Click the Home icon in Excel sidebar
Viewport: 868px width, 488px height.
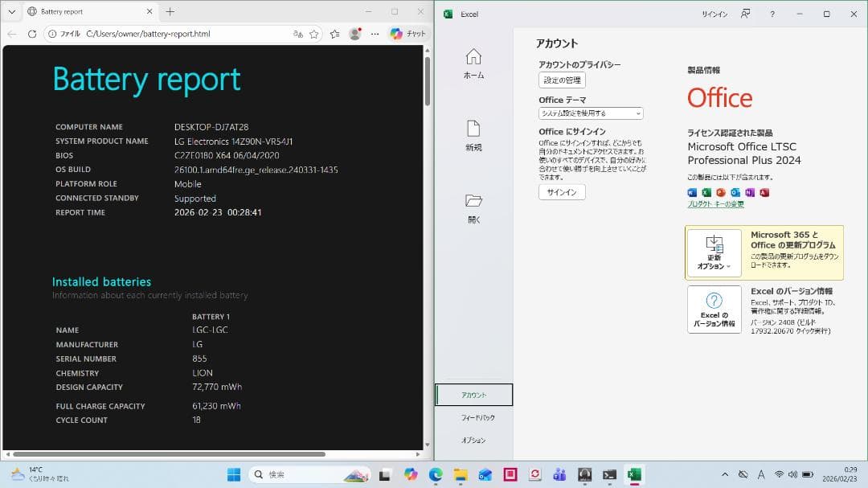click(473, 64)
